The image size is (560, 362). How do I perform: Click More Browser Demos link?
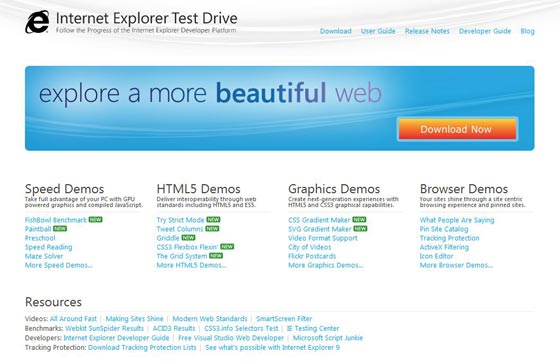click(x=456, y=265)
